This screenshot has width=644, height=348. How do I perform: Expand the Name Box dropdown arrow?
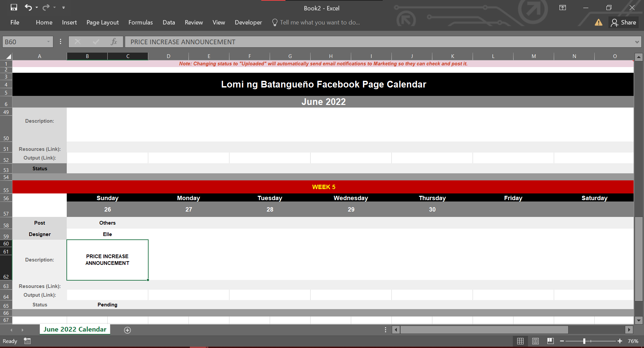tap(49, 42)
